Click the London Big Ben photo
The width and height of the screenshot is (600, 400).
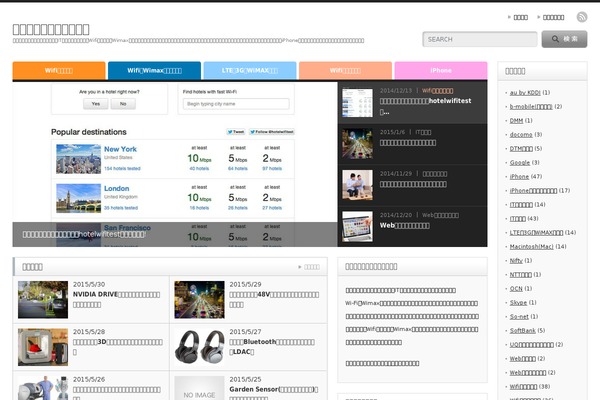[x=78, y=198]
